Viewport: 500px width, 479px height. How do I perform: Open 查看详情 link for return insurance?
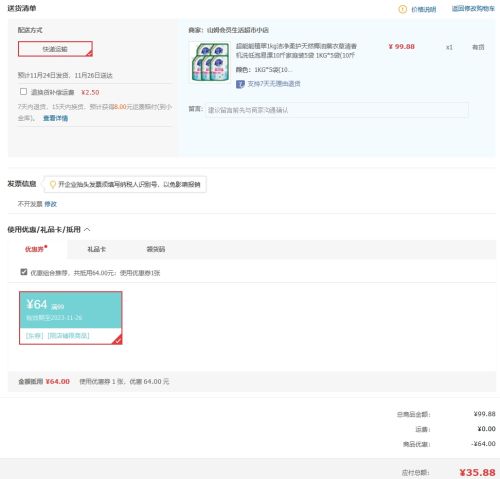56,118
